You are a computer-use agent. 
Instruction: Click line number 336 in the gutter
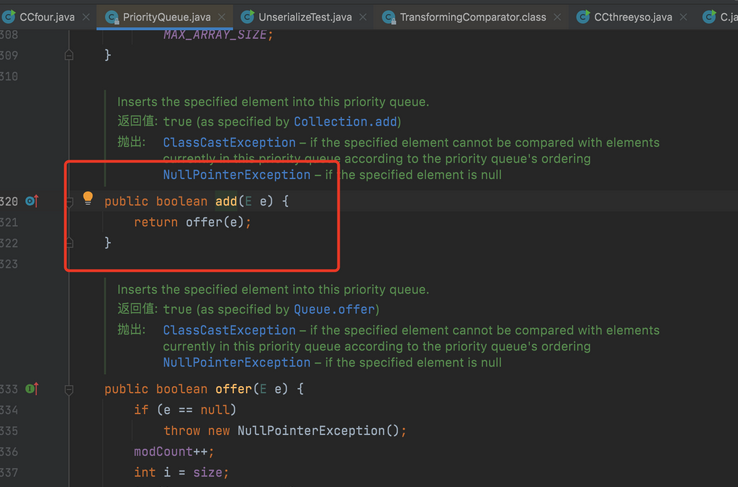(9, 452)
